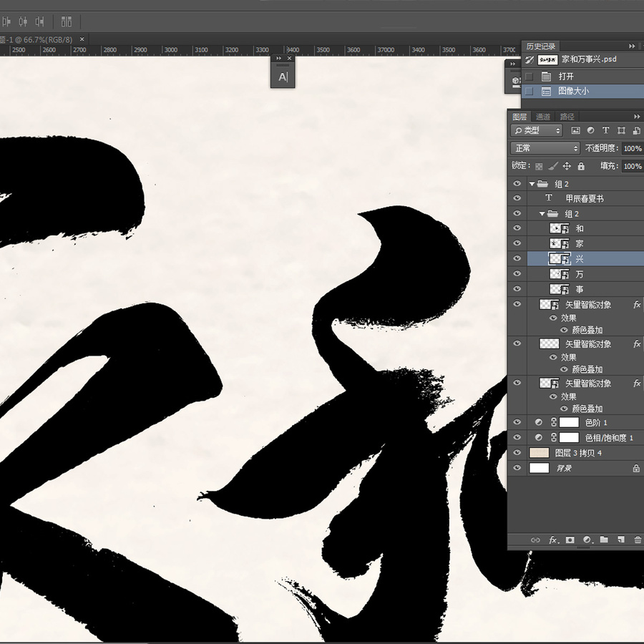The width and height of the screenshot is (644, 644).
Task: Collapse the outer 组 2 group triangle
Action: [x=532, y=184]
